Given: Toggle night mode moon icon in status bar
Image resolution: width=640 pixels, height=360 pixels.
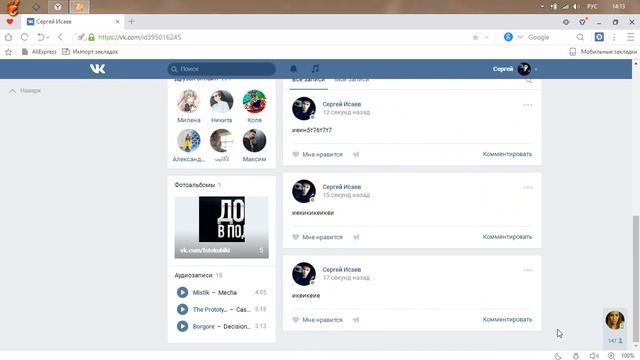Looking at the screenshot, I should click(x=558, y=356).
